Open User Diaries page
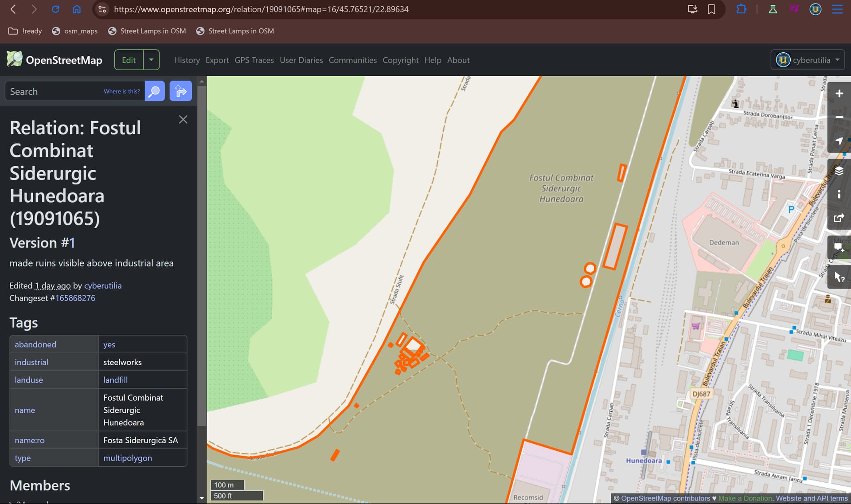The height and width of the screenshot is (504, 851). pyautogui.click(x=301, y=60)
